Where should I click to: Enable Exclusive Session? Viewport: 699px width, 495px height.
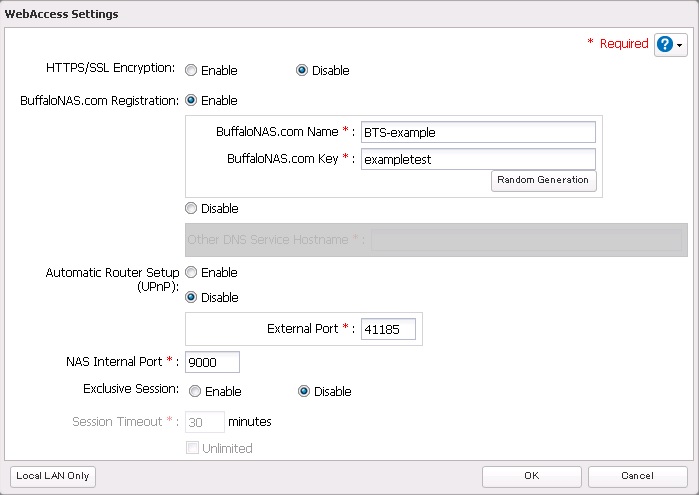click(x=195, y=392)
